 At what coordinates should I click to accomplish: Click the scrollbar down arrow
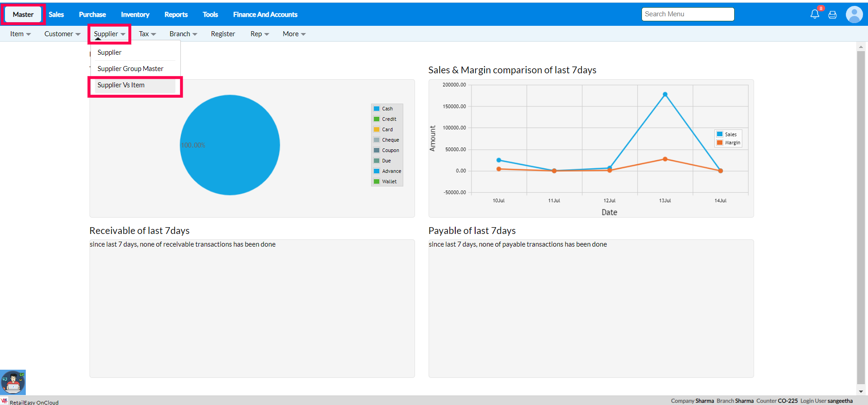click(x=861, y=391)
